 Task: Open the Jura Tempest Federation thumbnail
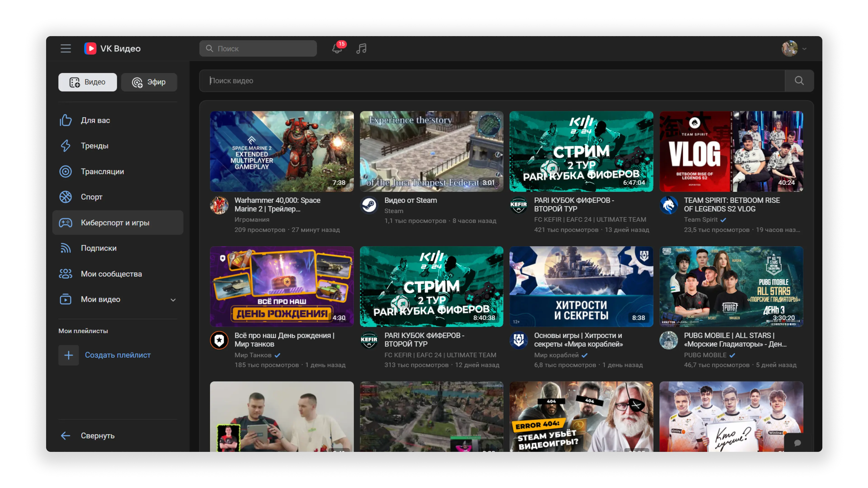pos(431,151)
